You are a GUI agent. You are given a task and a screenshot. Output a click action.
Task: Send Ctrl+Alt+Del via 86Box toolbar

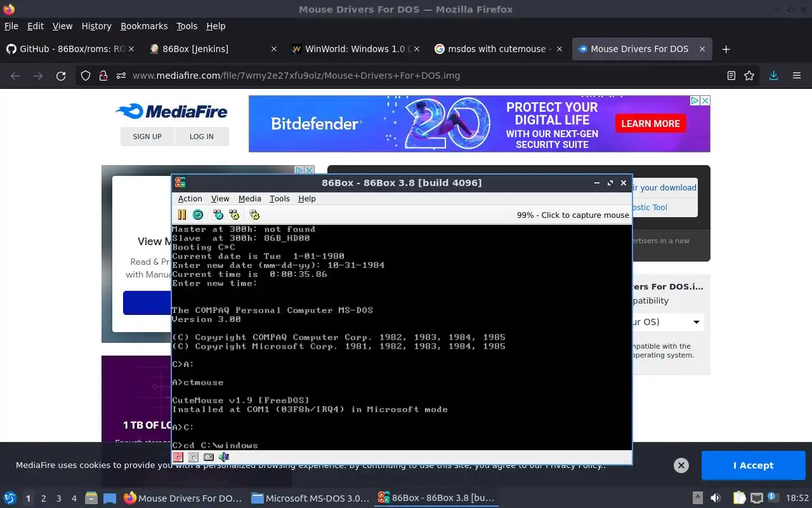coord(218,215)
